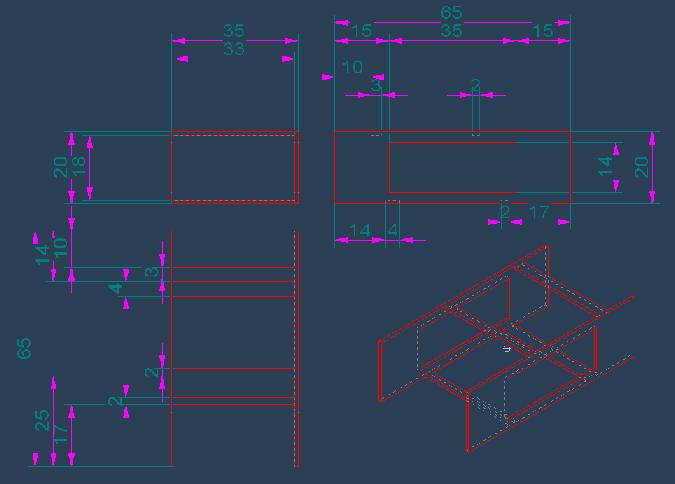This screenshot has height=484, width=675.
Task: Select the 10 dimension text left of the front view
Action: click(352, 67)
